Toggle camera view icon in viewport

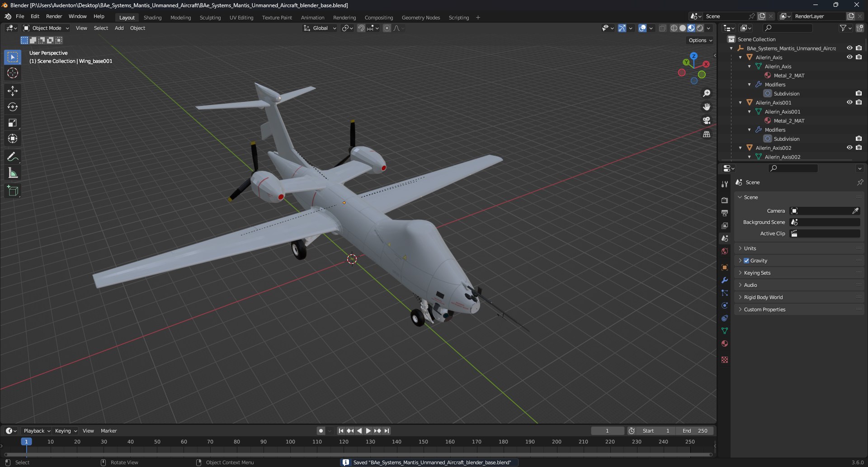click(x=707, y=120)
